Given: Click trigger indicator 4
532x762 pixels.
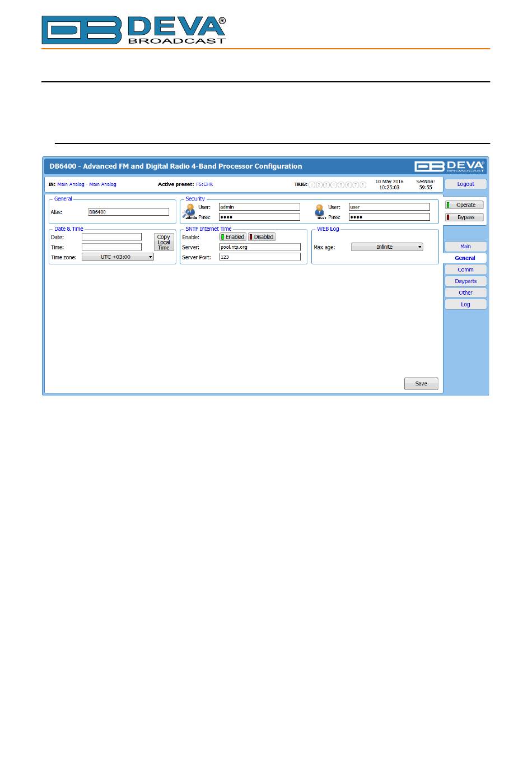Looking at the screenshot, I should tap(334, 185).
